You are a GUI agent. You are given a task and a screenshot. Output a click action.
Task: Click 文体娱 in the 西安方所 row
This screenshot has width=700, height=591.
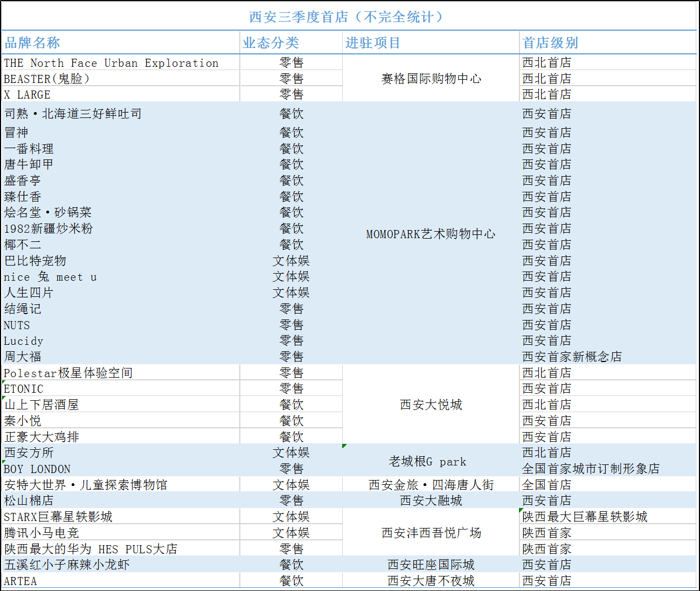click(x=291, y=453)
